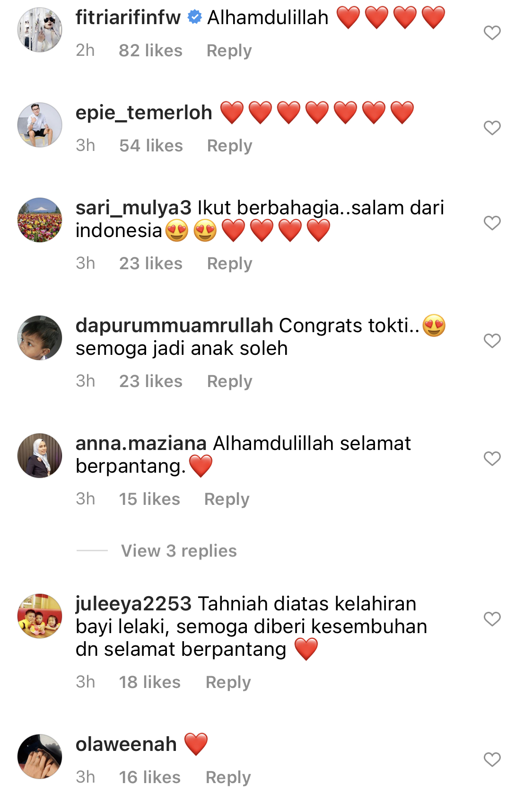Open 82 likes list on fitriarifinfw's comment
The height and width of the screenshot is (811, 532).
click(x=150, y=51)
